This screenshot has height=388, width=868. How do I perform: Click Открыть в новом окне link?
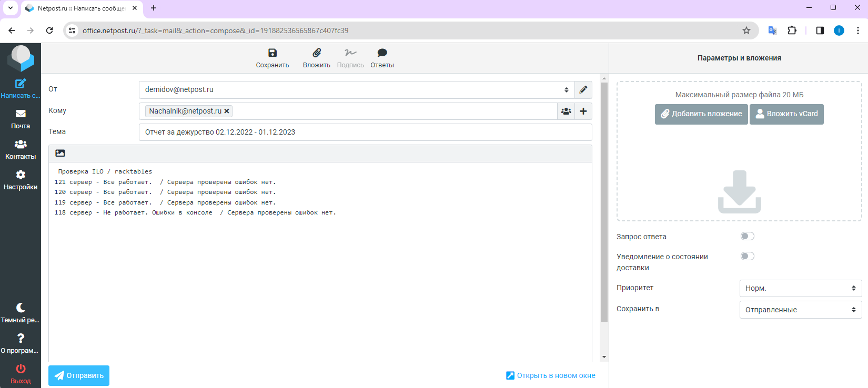click(x=551, y=375)
